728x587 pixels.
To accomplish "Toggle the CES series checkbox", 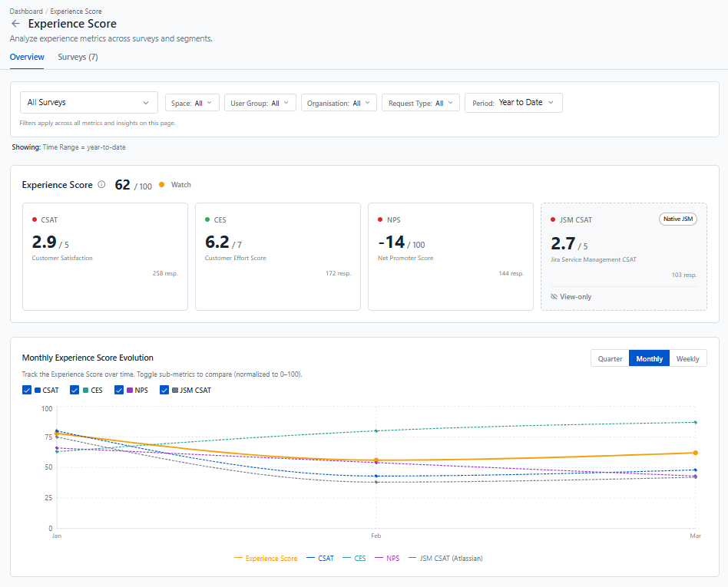I will click(74, 390).
